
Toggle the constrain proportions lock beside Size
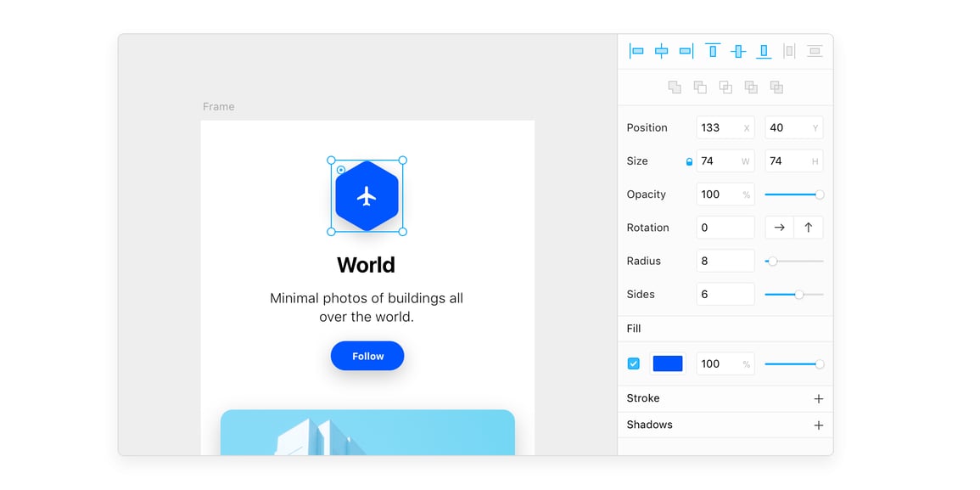point(689,161)
